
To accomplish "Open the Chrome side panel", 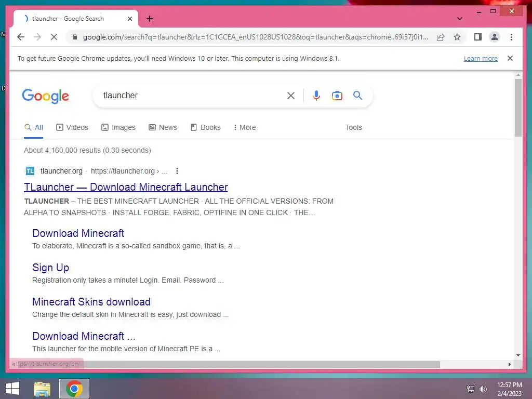I will coord(478,37).
